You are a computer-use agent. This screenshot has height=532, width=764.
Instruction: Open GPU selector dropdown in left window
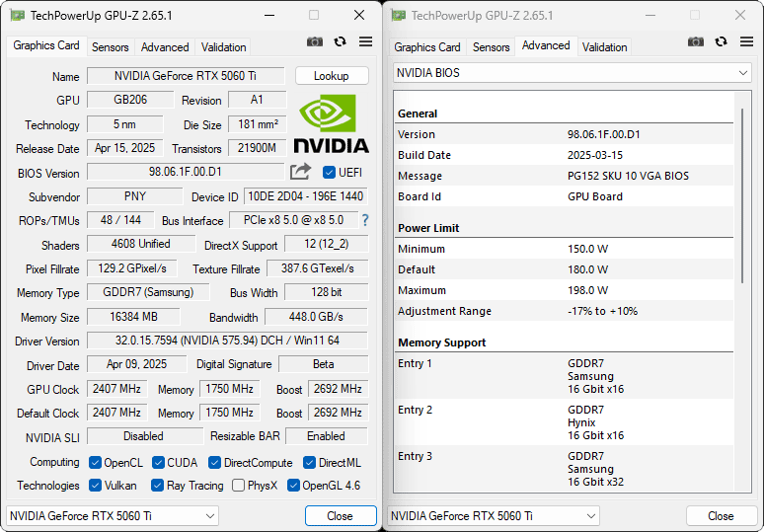[x=113, y=515]
